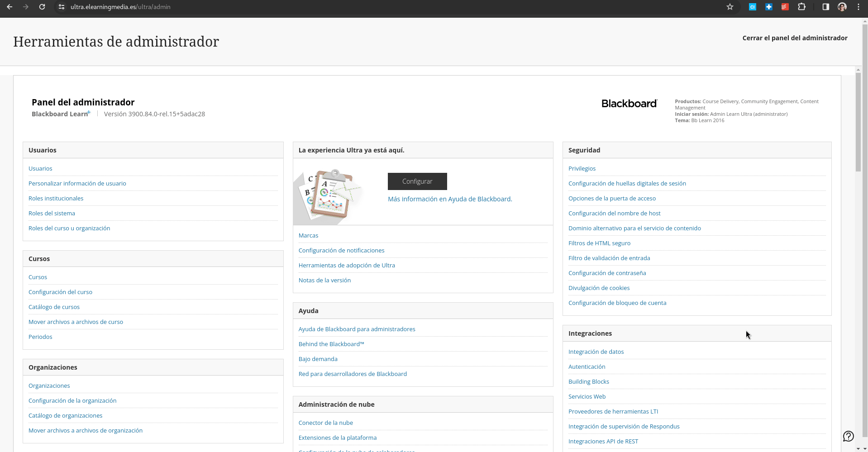Open Extensiones de la plataforma
This screenshot has width=868, height=452.
point(338,438)
